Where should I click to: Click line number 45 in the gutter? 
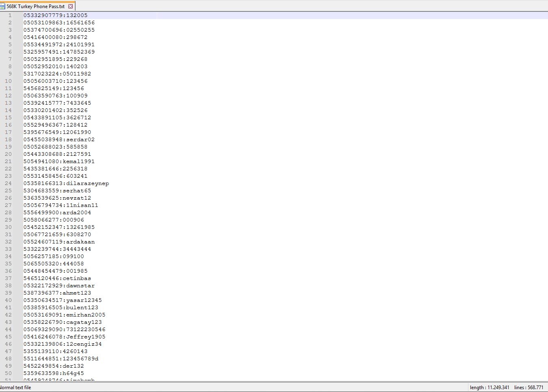(x=8, y=337)
